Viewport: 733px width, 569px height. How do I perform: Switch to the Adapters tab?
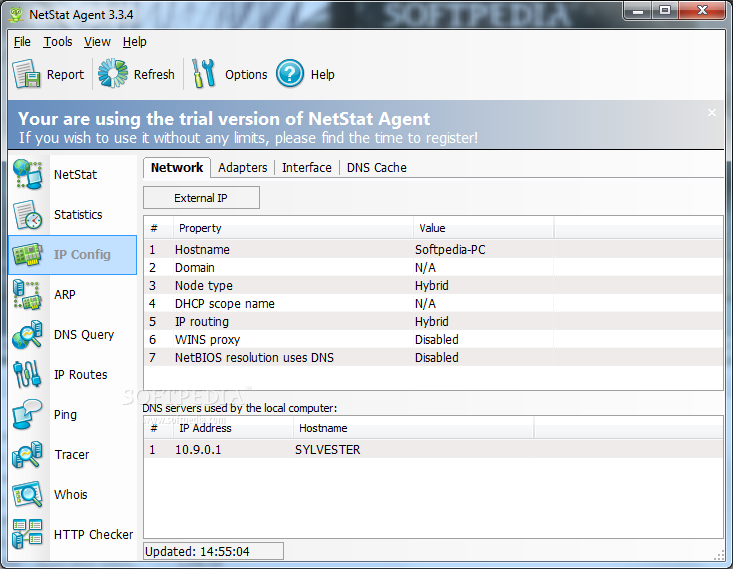(x=243, y=168)
